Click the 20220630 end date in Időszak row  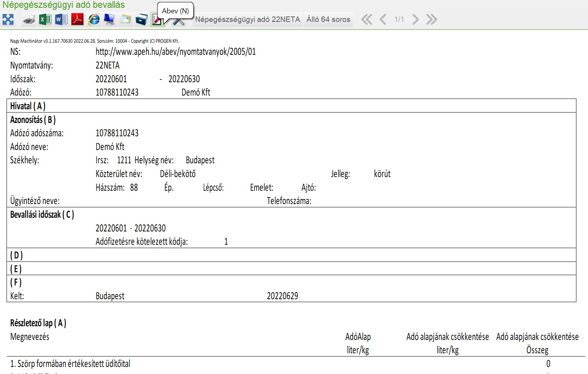coord(184,79)
